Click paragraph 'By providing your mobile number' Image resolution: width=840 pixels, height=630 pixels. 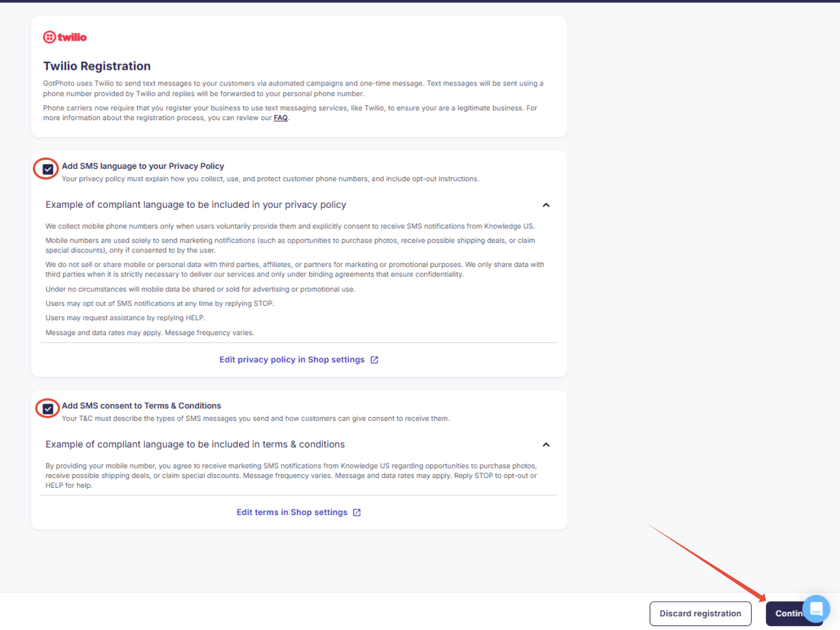[x=291, y=475]
